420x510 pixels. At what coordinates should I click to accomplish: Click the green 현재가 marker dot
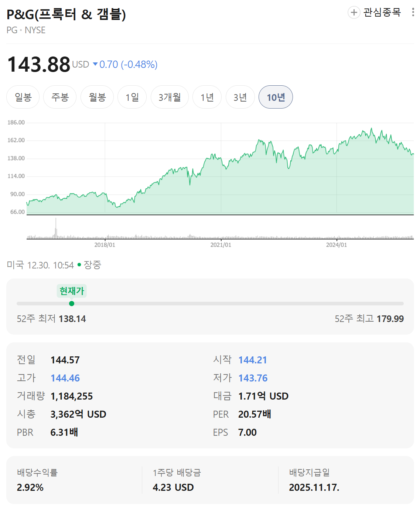click(x=72, y=304)
